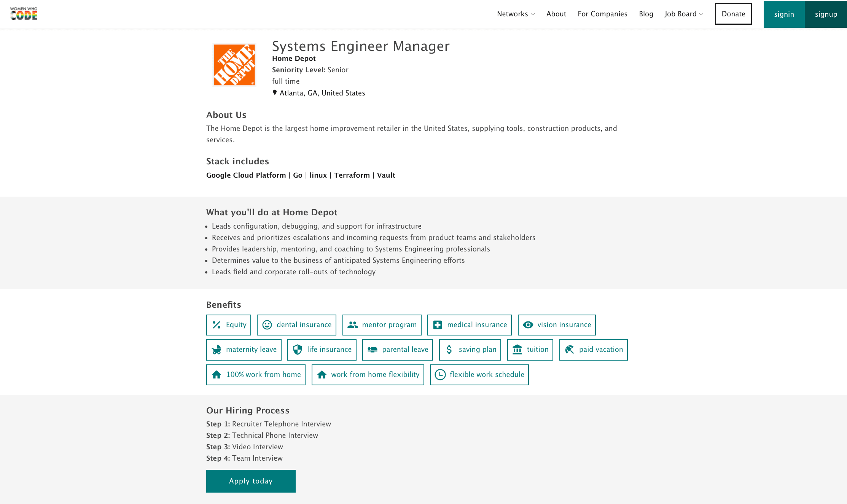Viewport: 847px width, 504px height.
Task: Click the dental insurance smiley icon
Action: point(267,325)
